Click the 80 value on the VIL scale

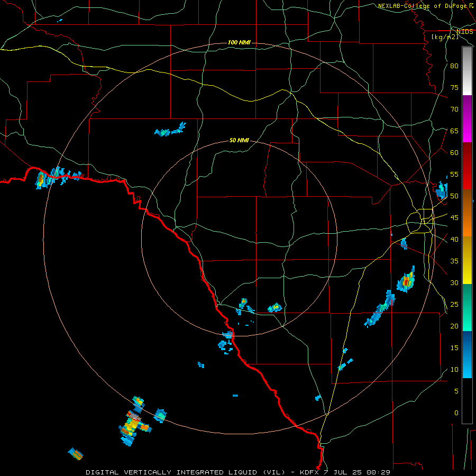click(x=454, y=66)
